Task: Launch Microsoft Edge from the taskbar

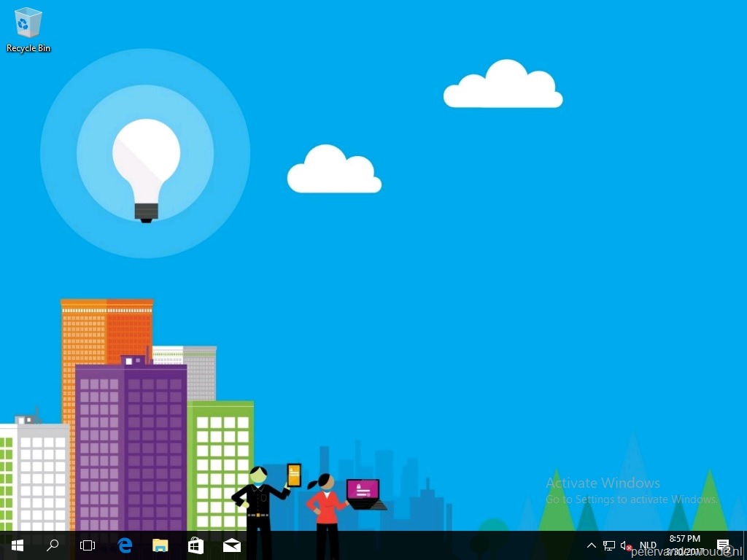Action: 124,545
